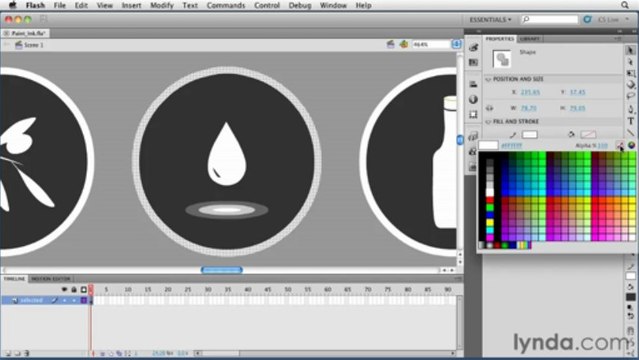This screenshot has width=639, height=360.
Task: Select the Lasso tool
Action: (630, 96)
